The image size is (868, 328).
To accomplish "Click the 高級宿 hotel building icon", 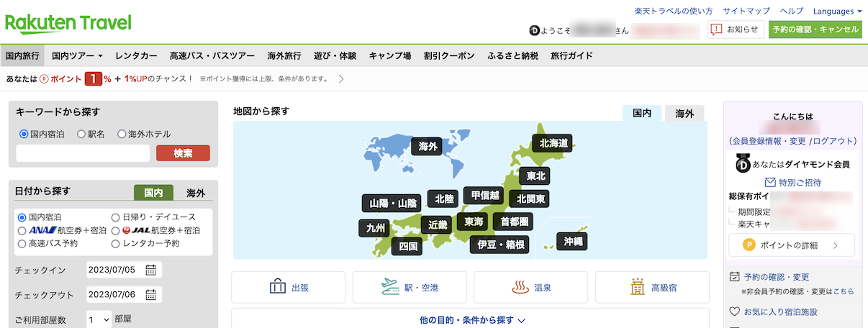I will 638,288.
